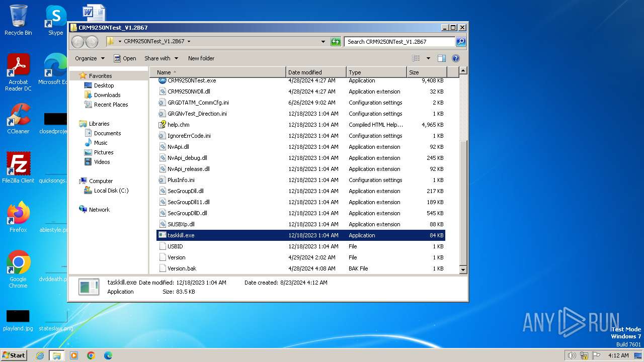Viewport: 644px width, 362px height.
Task: Expand CRM9250NTest_V1.2B67 breadcrumb arrow
Action: tap(189, 42)
